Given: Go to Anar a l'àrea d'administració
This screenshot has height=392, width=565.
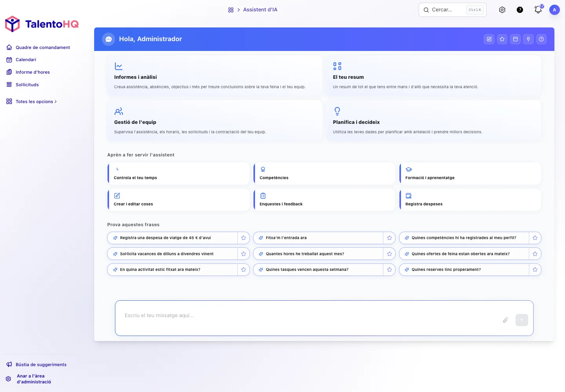Looking at the screenshot, I should 29,379.
